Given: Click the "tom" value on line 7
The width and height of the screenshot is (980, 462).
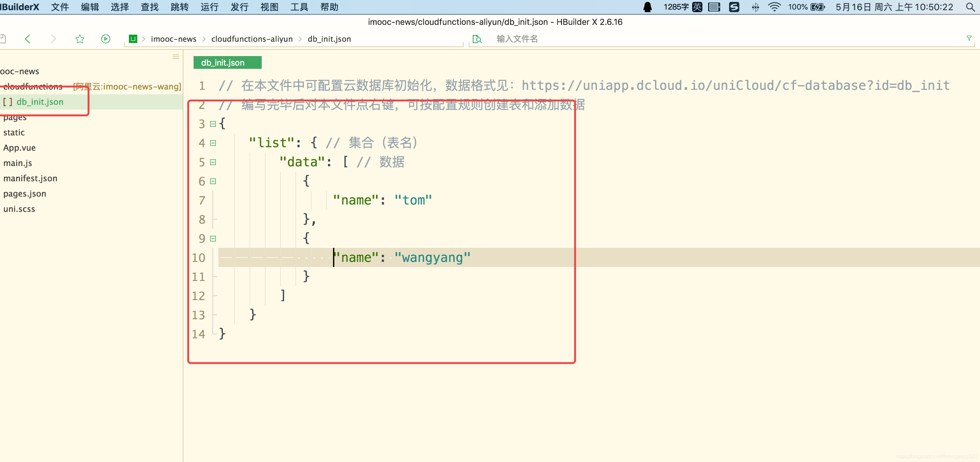Looking at the screenshot, I should (x=413, y=200).
